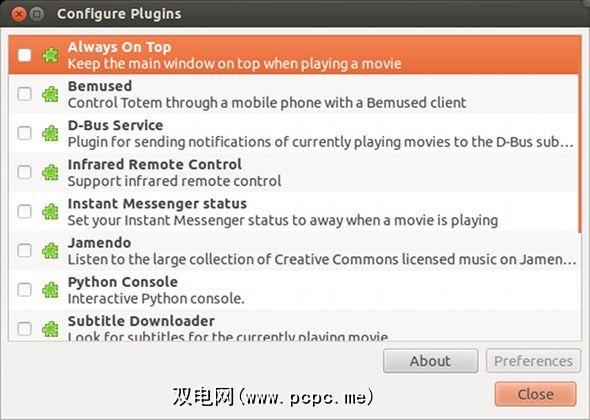
Task: Click the Instant Messenger status puzzle icon
Action: tap(50, 212)
